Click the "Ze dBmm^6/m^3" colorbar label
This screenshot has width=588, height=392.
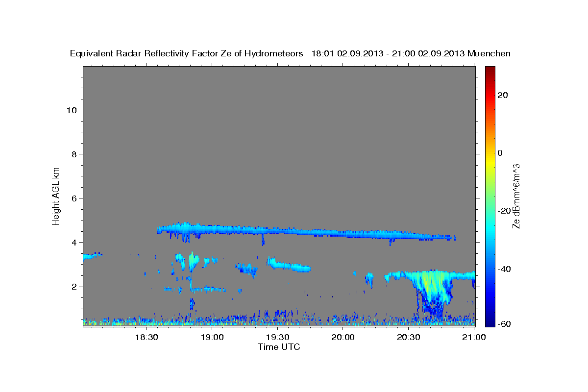click(516, 196)
